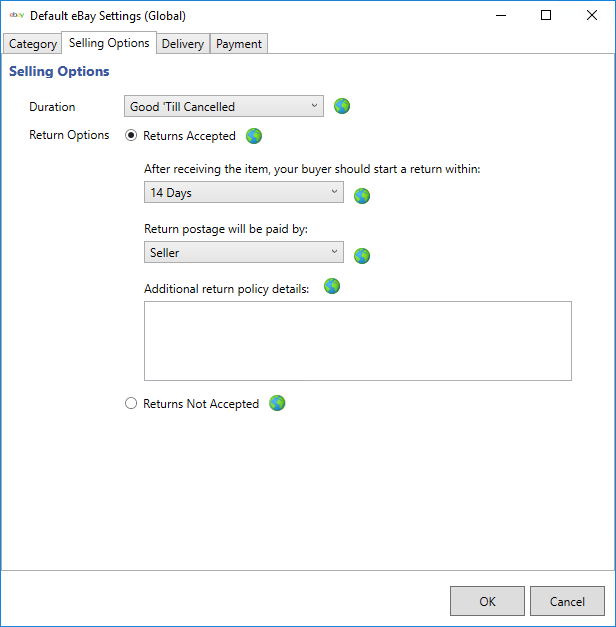Click globe icon beside 14 Days dropdown
Image resolution: width=616 pixels, height=627 pixels.
coord(362,195)
